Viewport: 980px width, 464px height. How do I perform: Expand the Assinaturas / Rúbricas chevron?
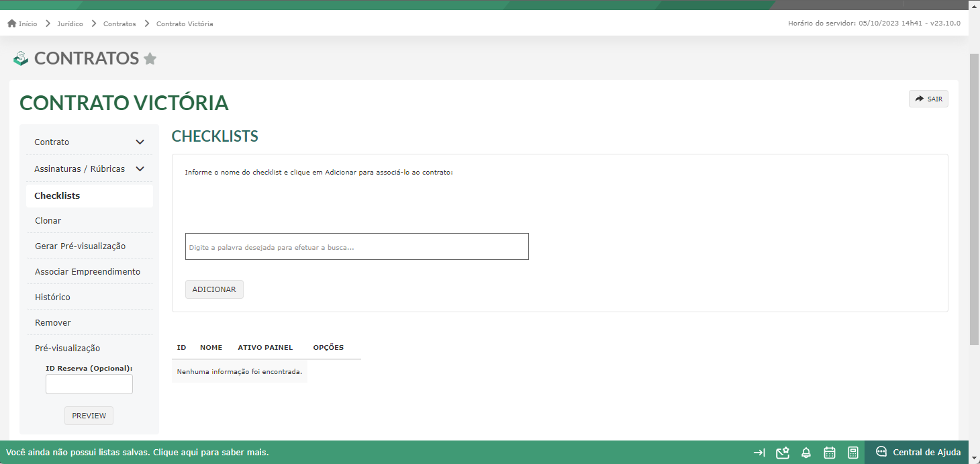(x=140, y=169)
